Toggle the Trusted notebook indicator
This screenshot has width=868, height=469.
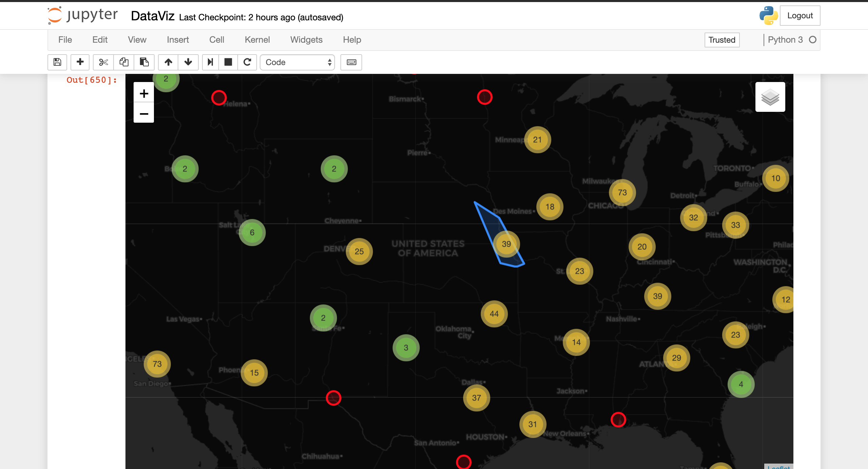coord(722,40)
